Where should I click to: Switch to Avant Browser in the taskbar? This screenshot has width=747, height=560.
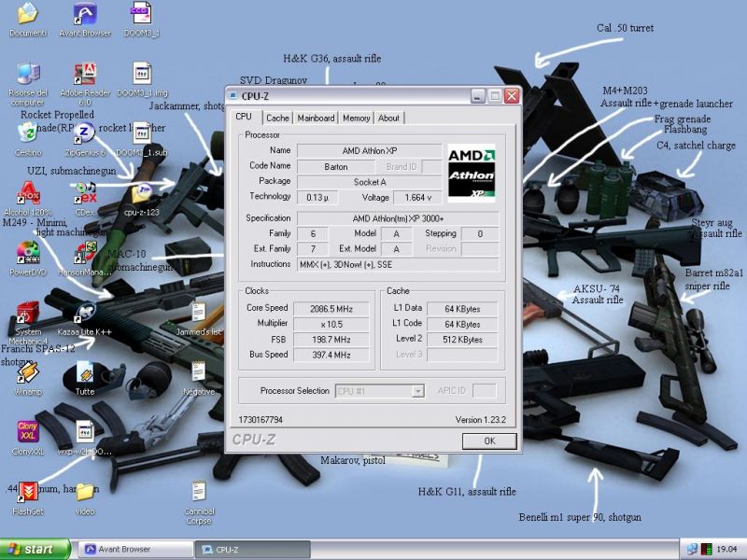coord(135,550)
